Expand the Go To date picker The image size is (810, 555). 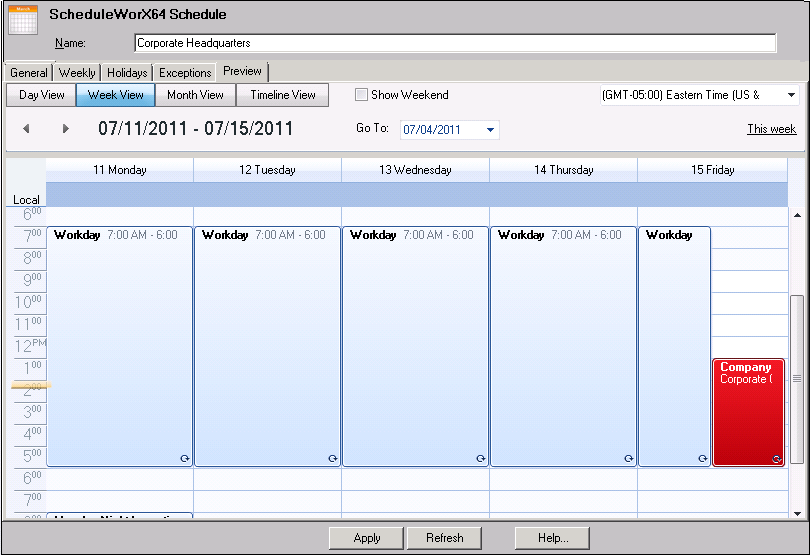point(490,130)
